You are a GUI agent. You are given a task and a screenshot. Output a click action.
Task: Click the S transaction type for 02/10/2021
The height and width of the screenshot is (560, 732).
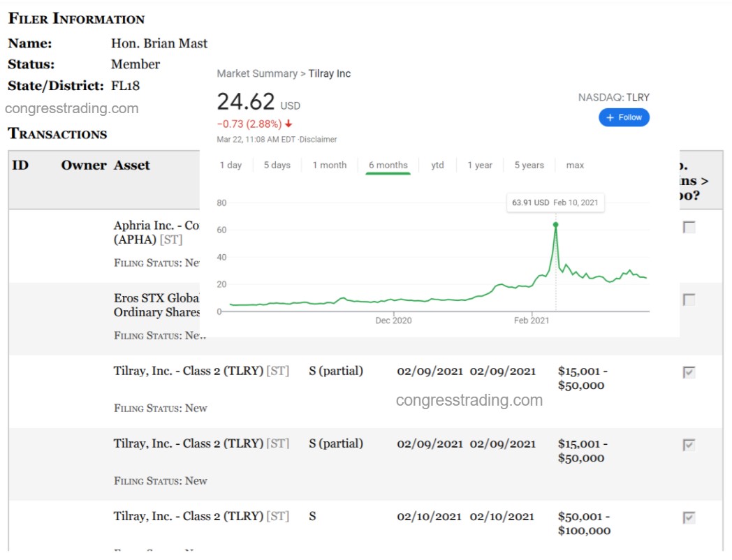pos(312,516)
